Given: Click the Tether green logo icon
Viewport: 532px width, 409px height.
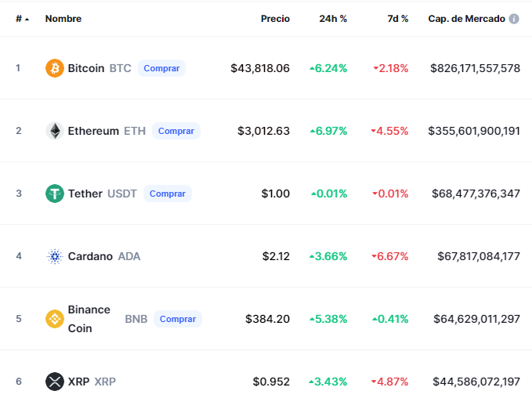Looking at the screenshot, I should point(55,194).
